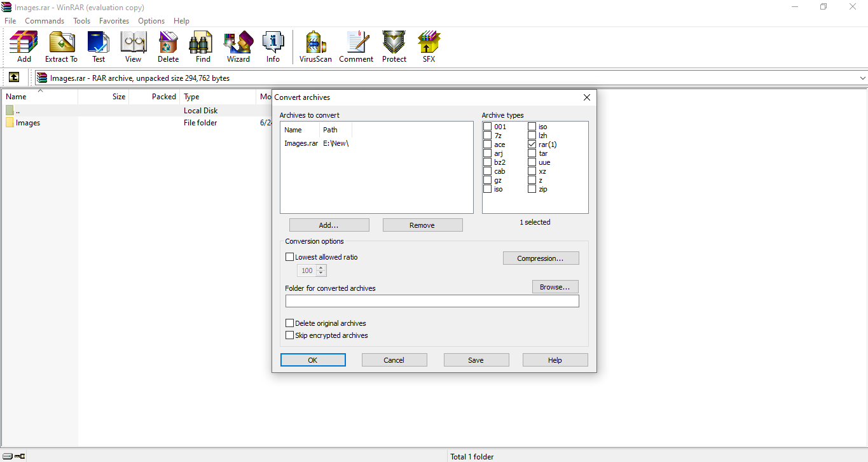This screenshot has width=868, height=462.
Task: Launch the Wizard tool
Action: point(238,45)
